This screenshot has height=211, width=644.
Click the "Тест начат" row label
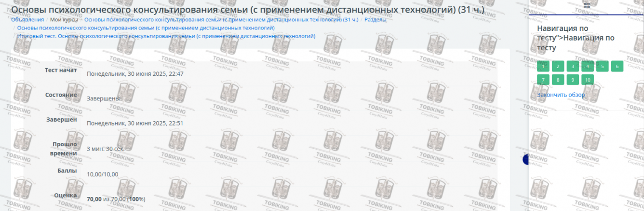coord(61,70)
